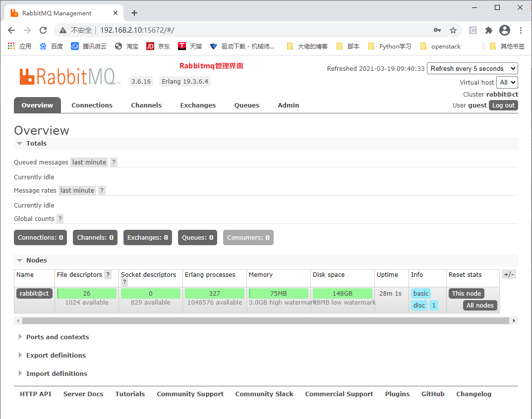
Task: Open the Chrome three-dot menu
Action: coord(521,30)
